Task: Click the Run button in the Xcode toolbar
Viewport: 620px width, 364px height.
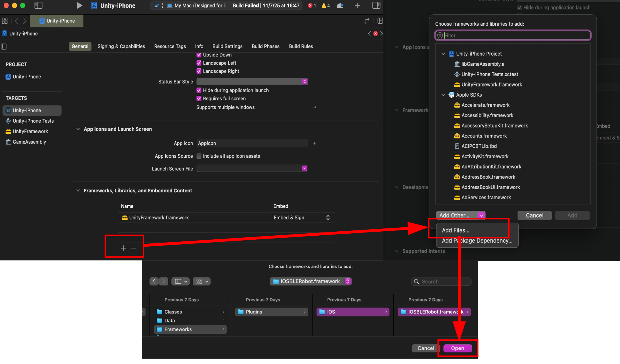Action: [x=79, y=5]
